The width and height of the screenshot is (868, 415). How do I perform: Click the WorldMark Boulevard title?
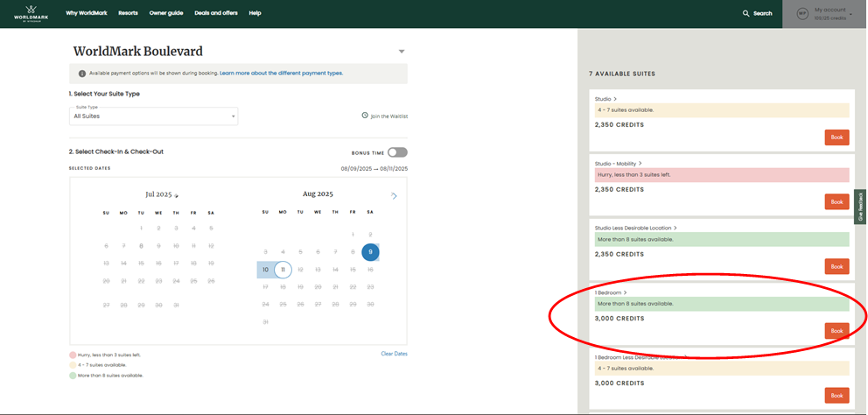pyautogui.click(x=138, y=52)
